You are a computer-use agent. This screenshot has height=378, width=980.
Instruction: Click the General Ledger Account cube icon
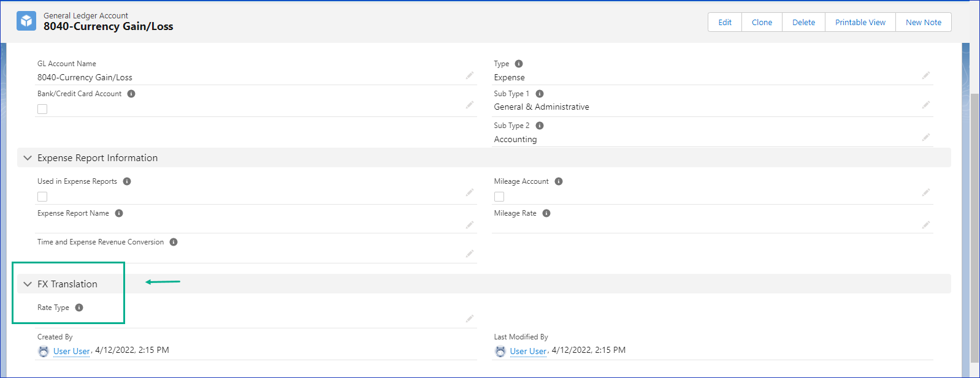[x=26, y=21]
